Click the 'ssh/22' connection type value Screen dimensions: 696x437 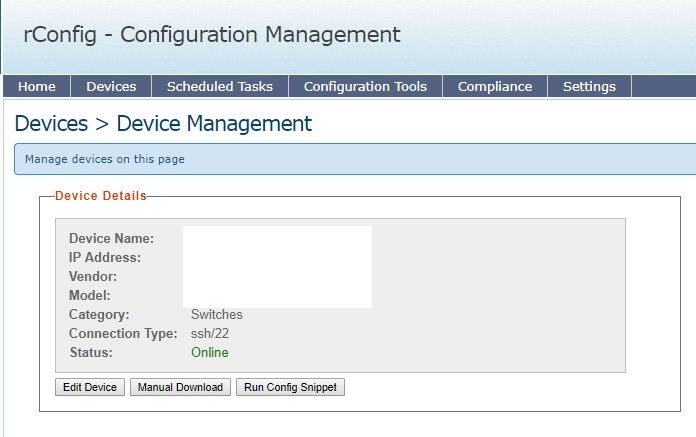click(210, 333)
